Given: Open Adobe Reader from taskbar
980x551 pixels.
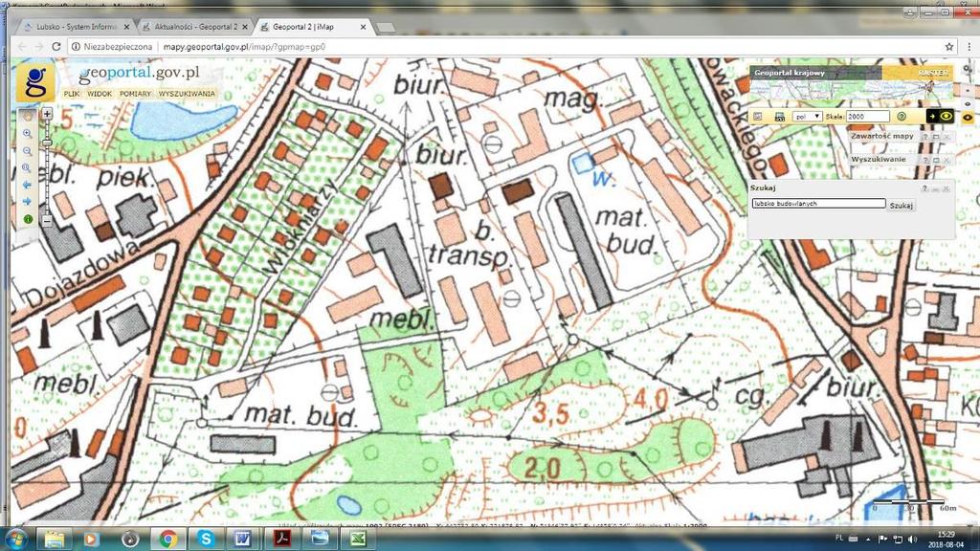Looking at the screenshot, I should [x=282, y=538].
